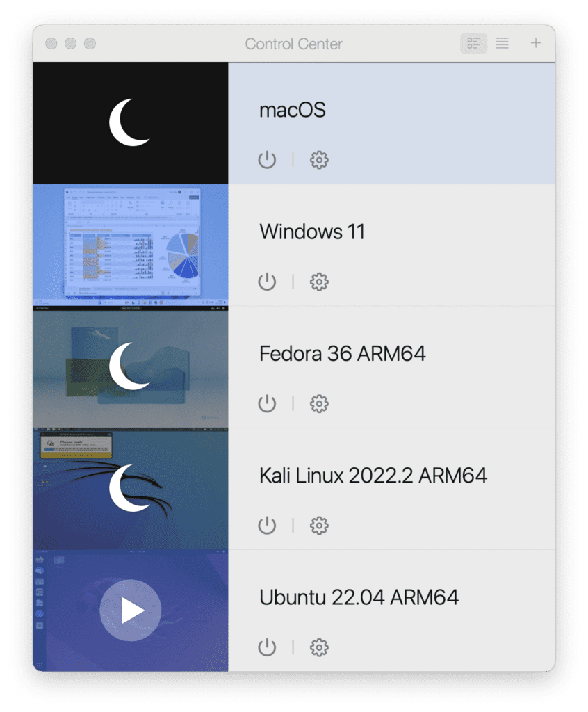Open Windows 11 configuration gear
The height and width of the screenshot is (712, 588).
click(x=319, y=282)
